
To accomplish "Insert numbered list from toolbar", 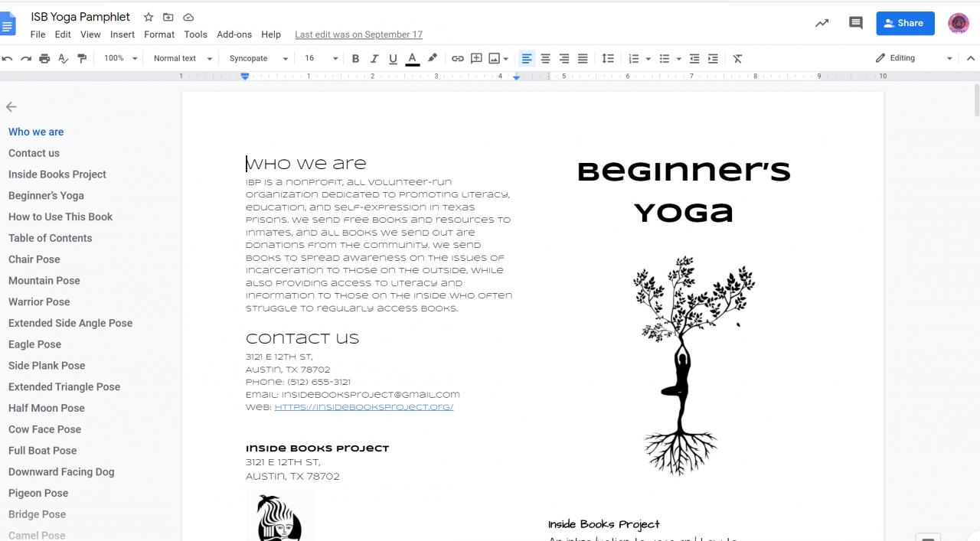I will pyautogui.click(x=633, y=59).
